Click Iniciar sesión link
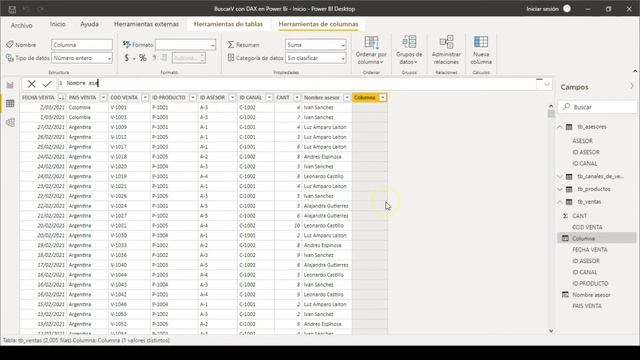 tap(542, 9)
